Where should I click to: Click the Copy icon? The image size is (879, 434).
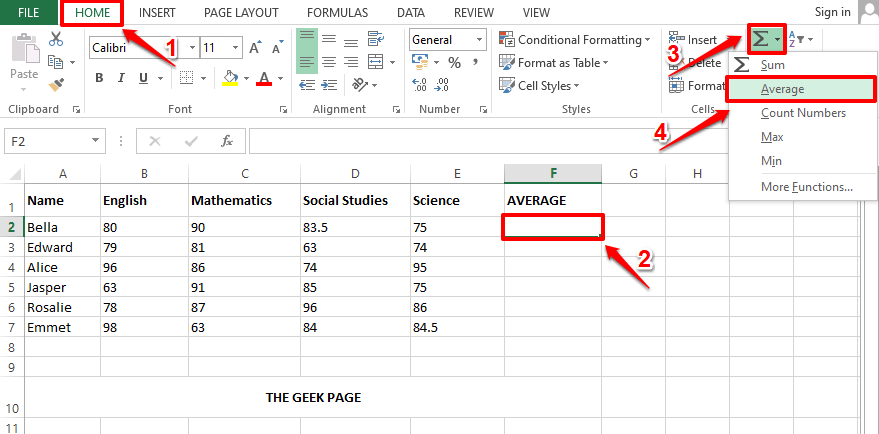tap(55, 61)
